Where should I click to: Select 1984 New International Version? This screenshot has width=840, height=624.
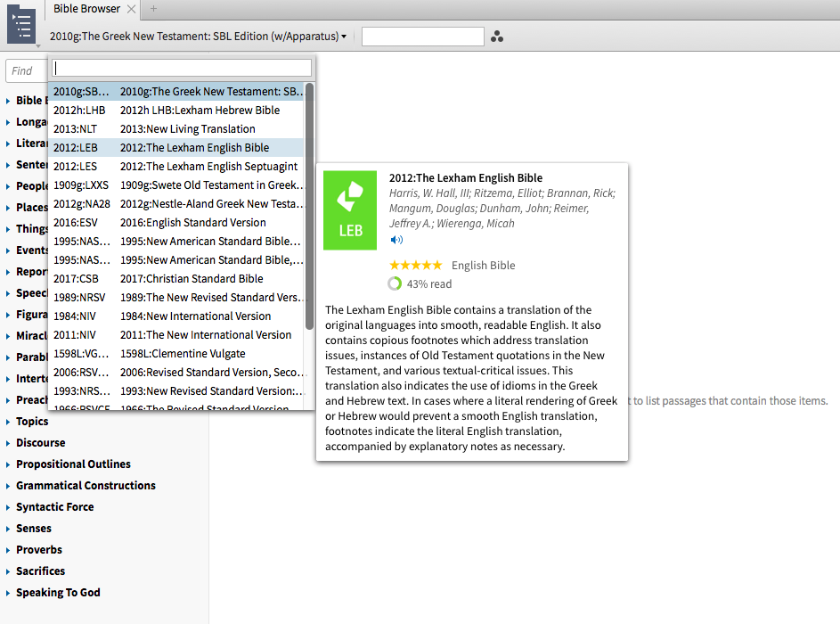(175, 316)
